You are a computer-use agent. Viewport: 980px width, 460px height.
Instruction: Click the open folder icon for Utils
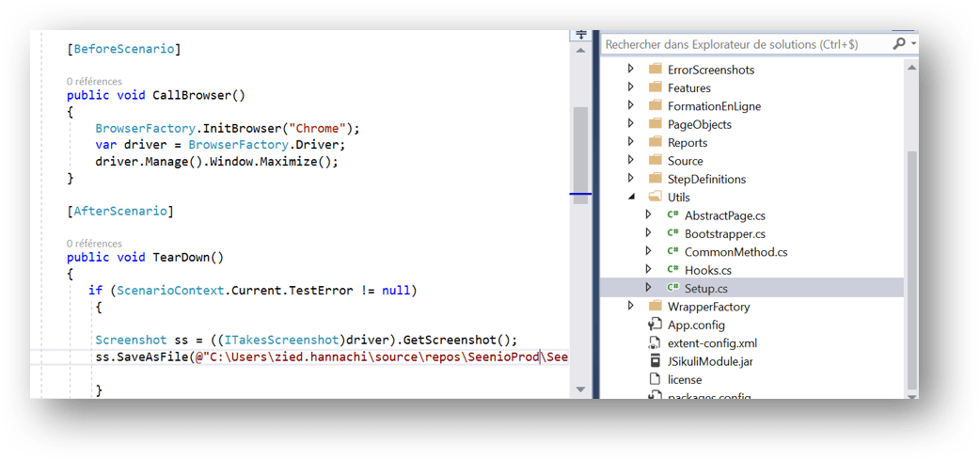pos(656,198)
